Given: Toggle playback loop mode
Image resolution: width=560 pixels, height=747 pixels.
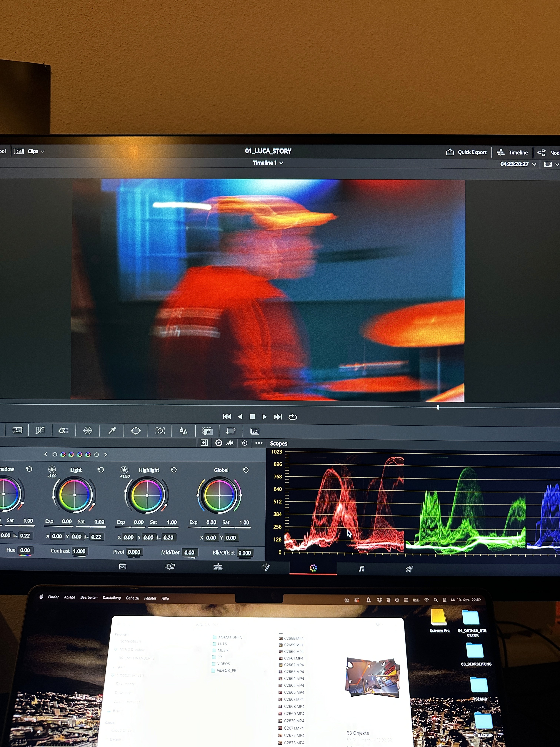Looking at the screenshot, I should tap(293, 417).
